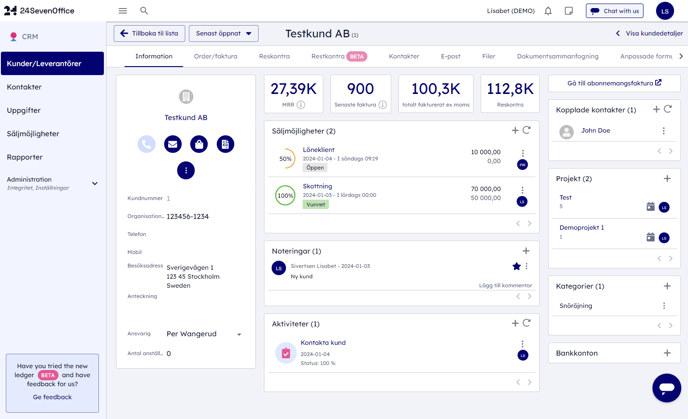Click the Anteckning field on customer card
The image size is (688, 419).
pyautogui.click(x=200, y=297)
